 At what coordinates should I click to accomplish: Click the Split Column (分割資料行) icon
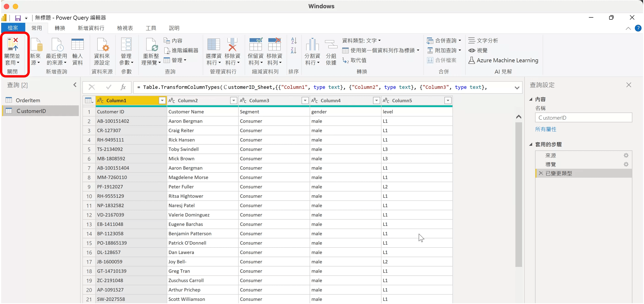(x=312, y=45)
